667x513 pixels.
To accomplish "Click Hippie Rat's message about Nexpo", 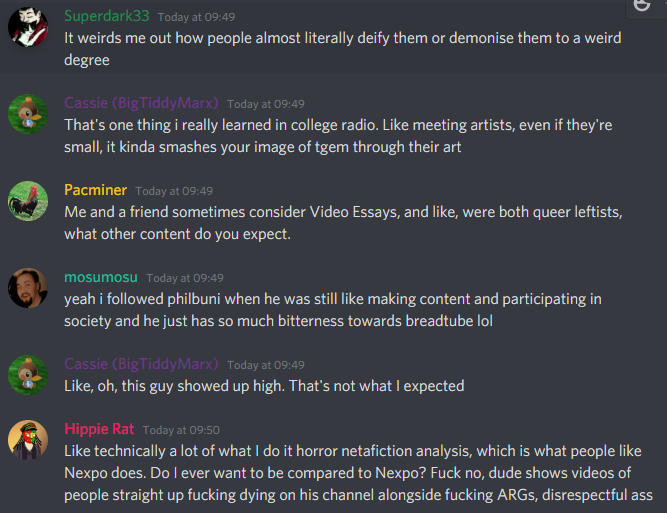I will coord(358,473).
